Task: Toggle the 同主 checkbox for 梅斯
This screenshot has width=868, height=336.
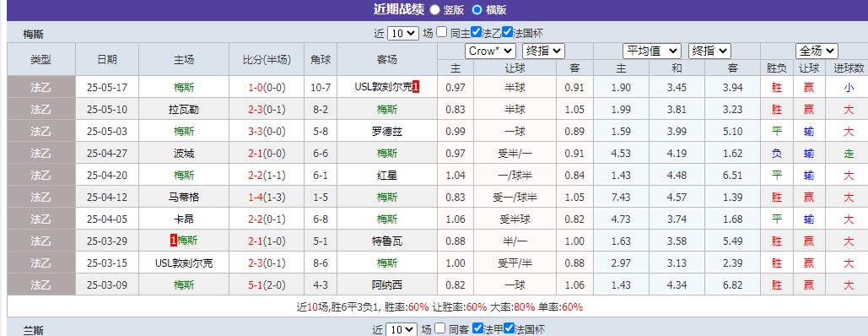Action: pos(441,32)
